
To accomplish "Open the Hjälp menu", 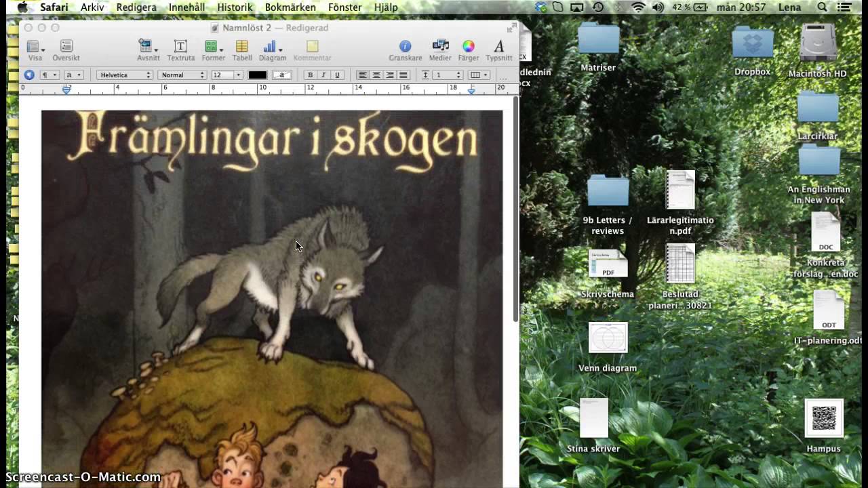I will point(386,7).
